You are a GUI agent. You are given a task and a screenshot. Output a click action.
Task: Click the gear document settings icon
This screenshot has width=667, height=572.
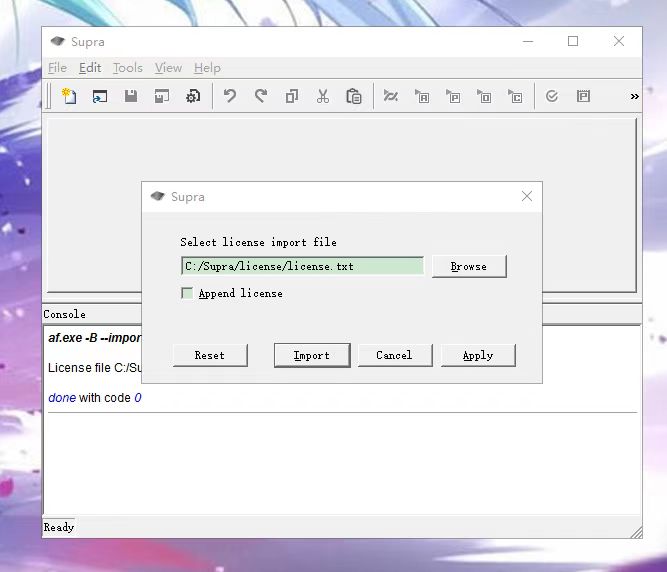point(193,97)
